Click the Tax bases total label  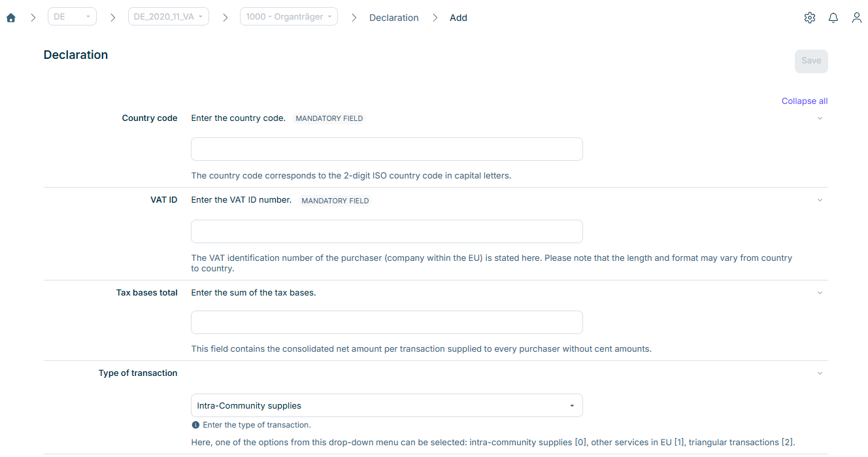[x=147, y=293]
